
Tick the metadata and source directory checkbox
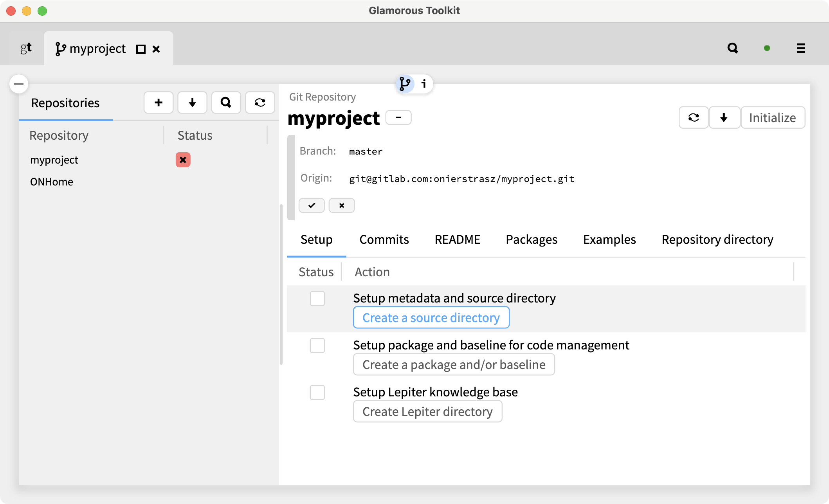tap(317, 299)
